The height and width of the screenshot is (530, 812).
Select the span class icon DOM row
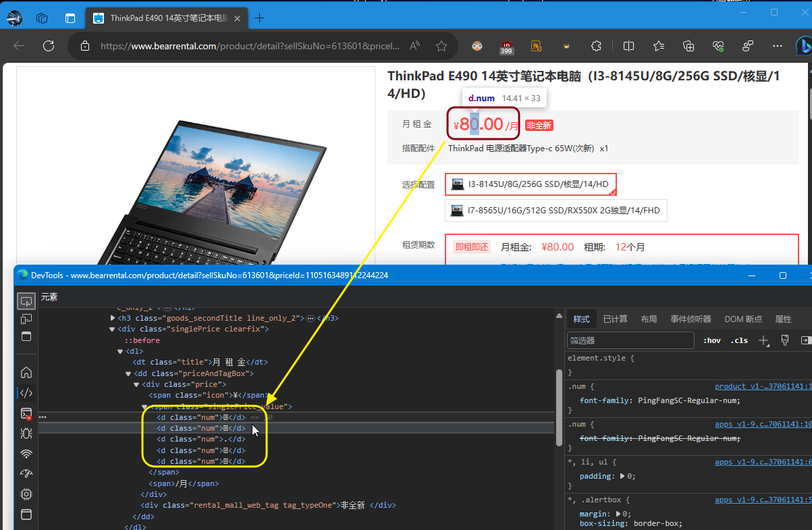[208, 395]
